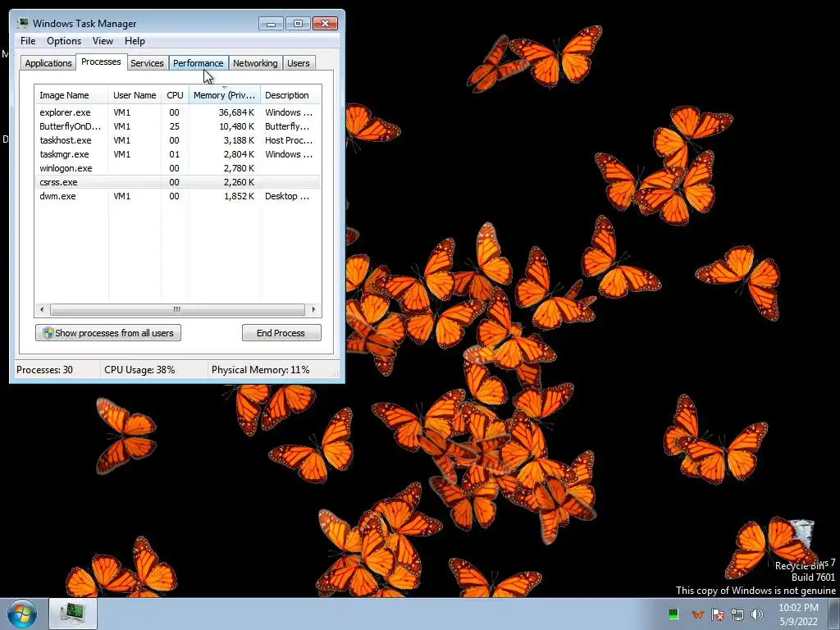Click the horizontal scrollbar left arrow

[43, 309]
